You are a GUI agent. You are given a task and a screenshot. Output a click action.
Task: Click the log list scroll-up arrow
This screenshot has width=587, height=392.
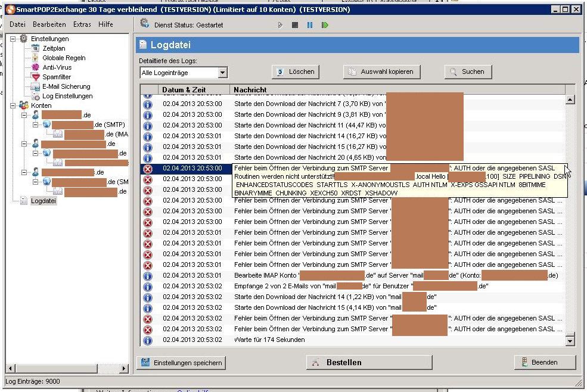pos(570,99)
